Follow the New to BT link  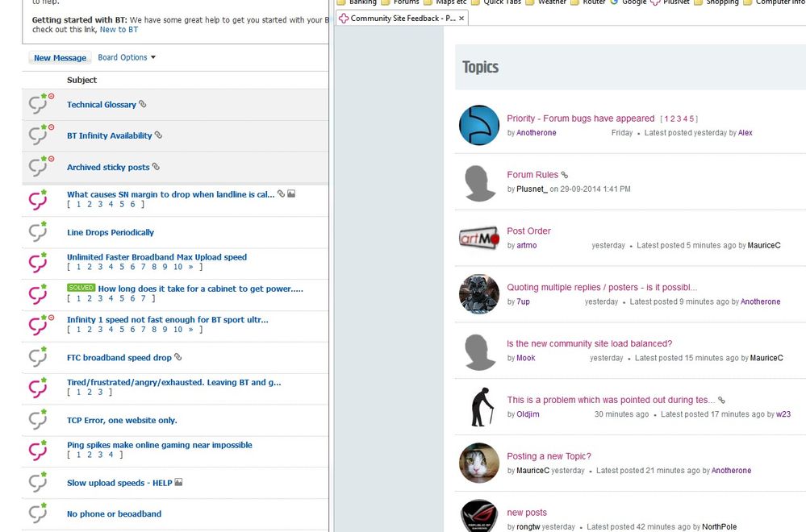(x=119, y=30)
